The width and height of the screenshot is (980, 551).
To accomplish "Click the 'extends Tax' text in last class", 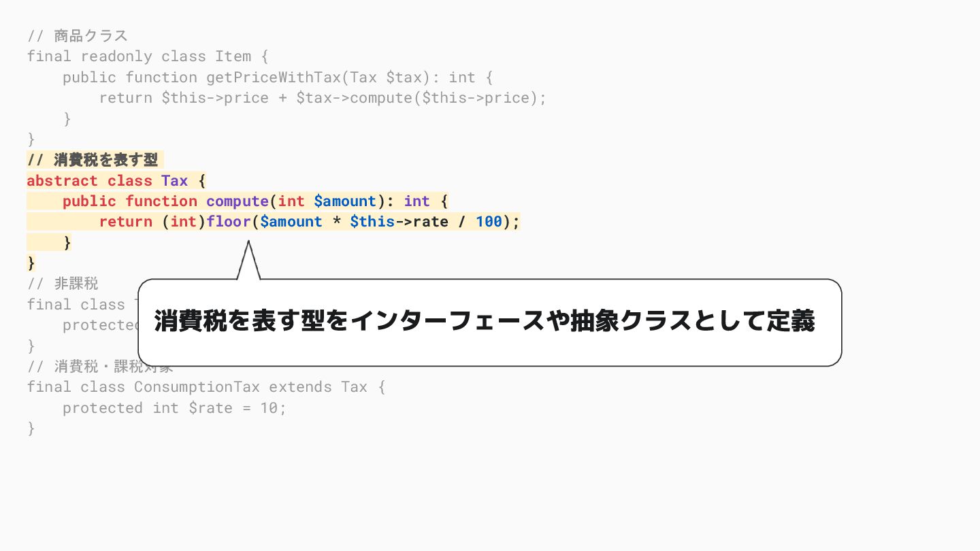I will [318, 387].
